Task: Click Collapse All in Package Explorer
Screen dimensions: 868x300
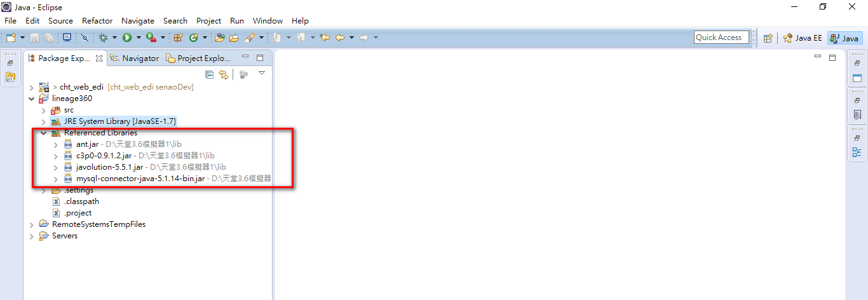Action: click(210, 74)
